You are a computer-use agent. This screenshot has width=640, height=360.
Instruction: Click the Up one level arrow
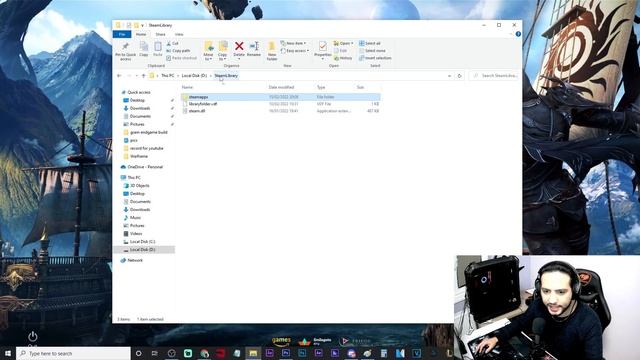(144, 76)
